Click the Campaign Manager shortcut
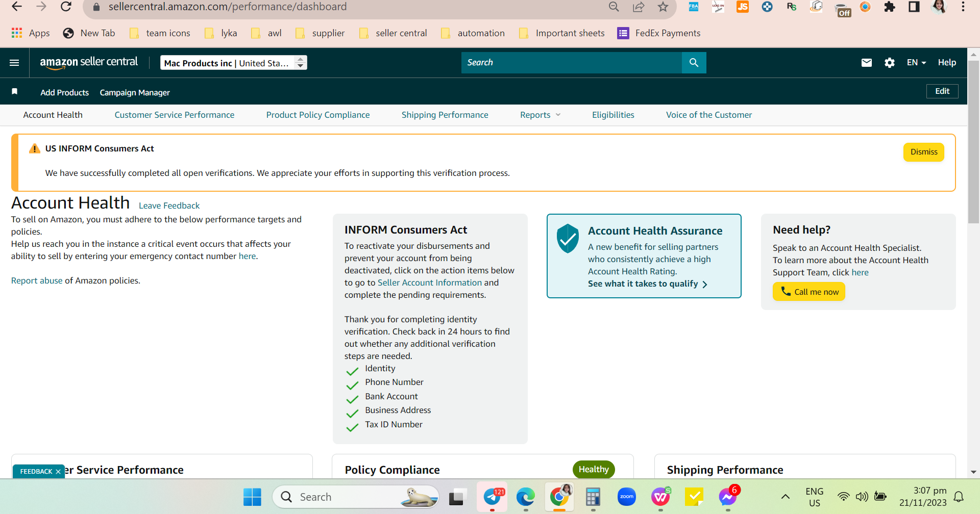The width and height of the screenshot is (980, 514). 135,92
